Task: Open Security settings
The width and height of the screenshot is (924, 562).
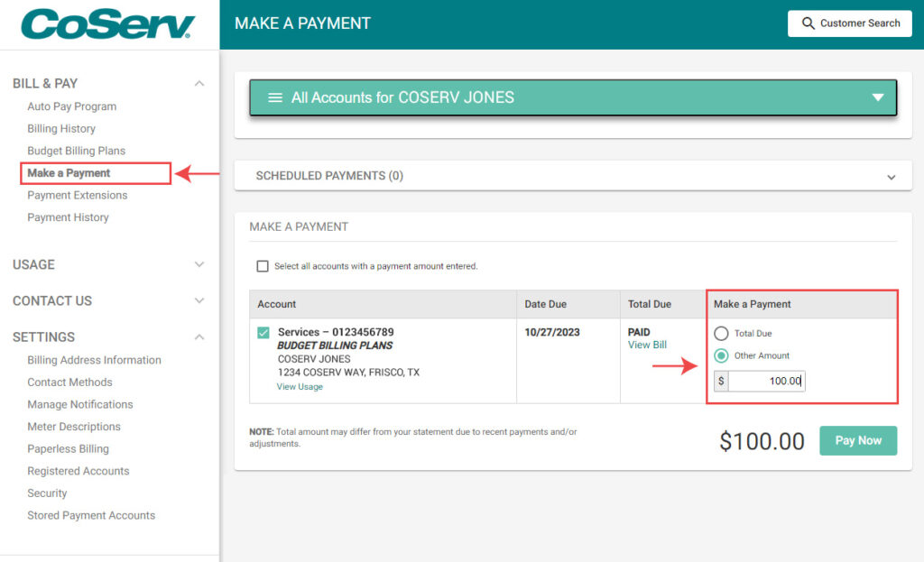Action: tap(47, 493)
